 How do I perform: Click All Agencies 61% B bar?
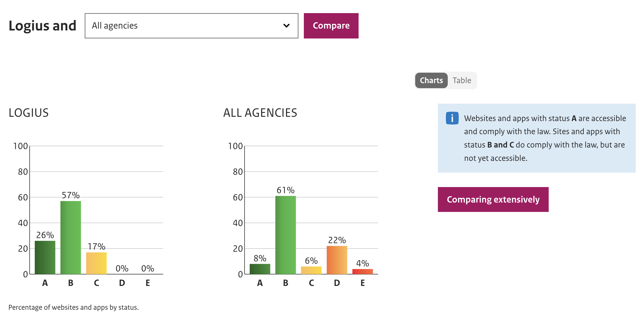pyautogui.click(x=285, y=235)
